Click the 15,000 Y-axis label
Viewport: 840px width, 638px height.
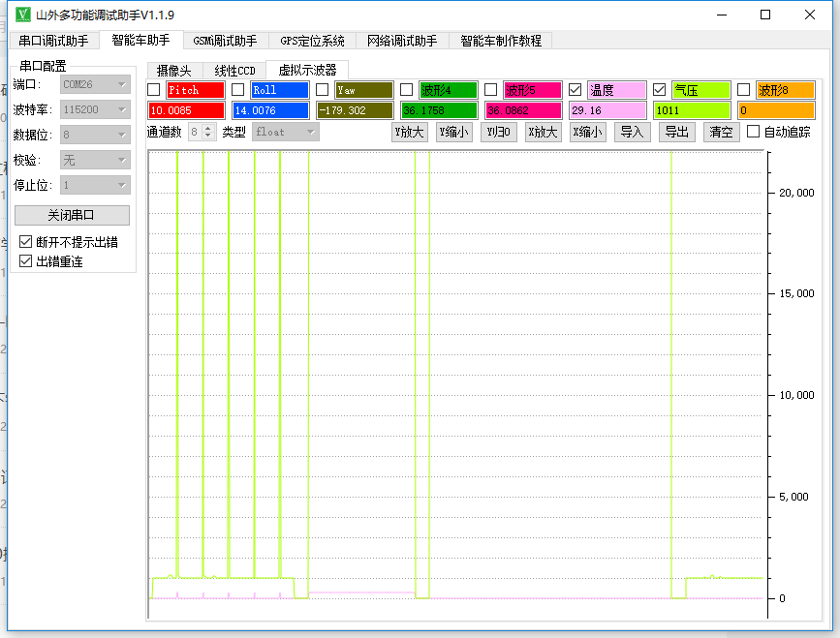pyautogui.click(x=796, y=293)
